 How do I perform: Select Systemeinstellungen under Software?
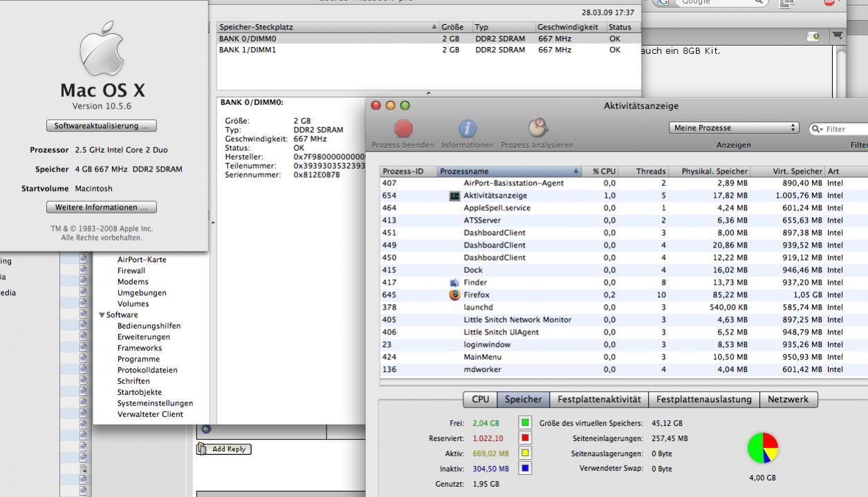(x=155, y=404)
